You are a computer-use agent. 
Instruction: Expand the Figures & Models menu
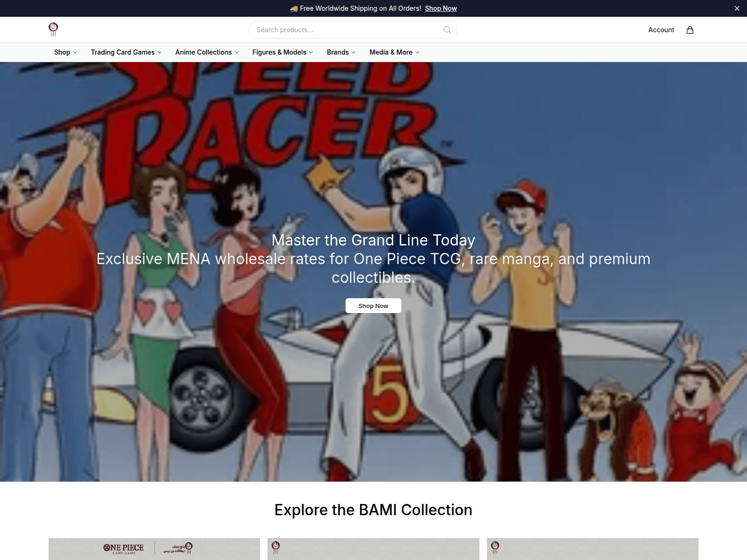282,52
